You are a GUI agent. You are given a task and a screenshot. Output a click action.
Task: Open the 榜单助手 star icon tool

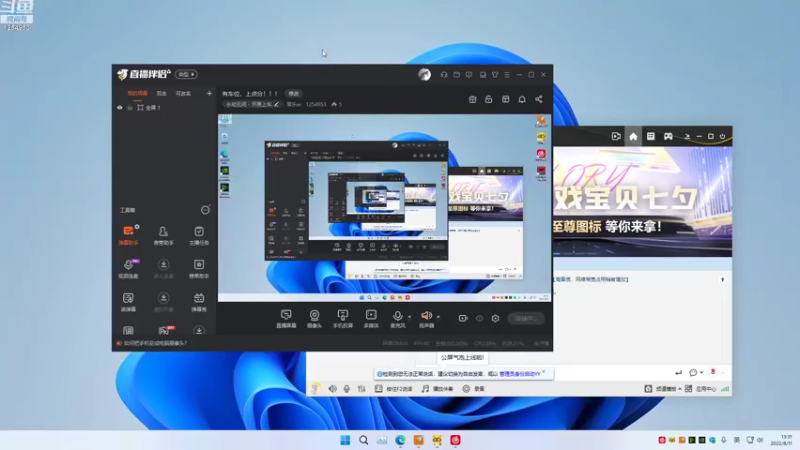pos(198,269)
